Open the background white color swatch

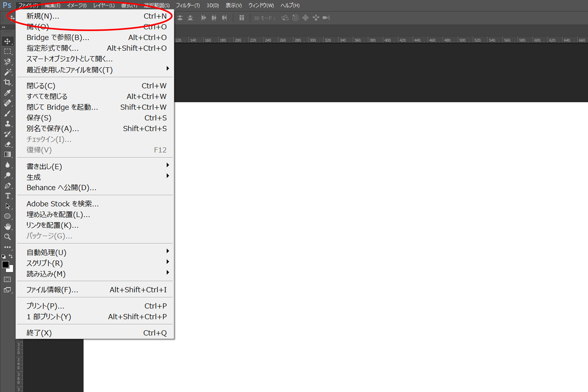point(11,269)
